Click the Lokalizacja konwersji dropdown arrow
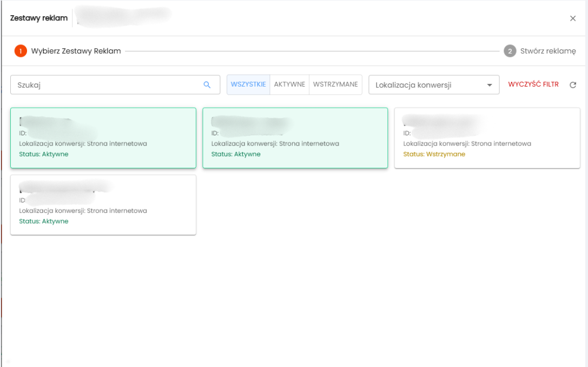The height and width of the screenshot is (367, 588). [x=490, y=85]
